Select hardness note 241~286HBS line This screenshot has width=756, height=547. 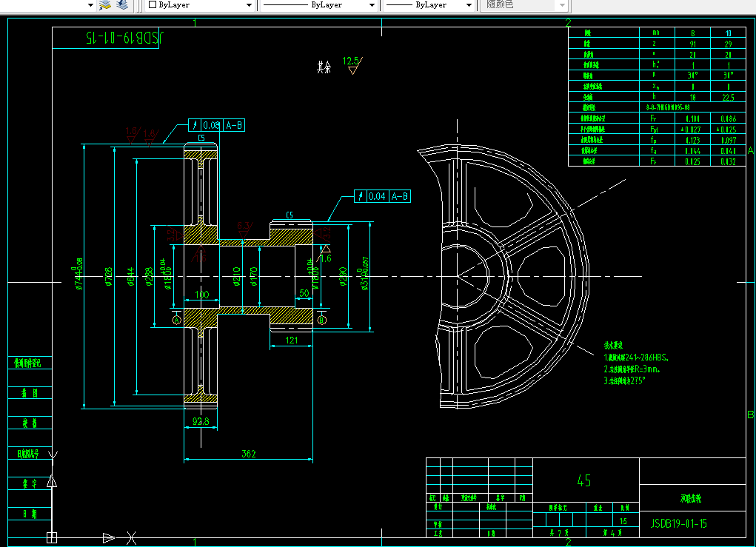tap(636, 358)
